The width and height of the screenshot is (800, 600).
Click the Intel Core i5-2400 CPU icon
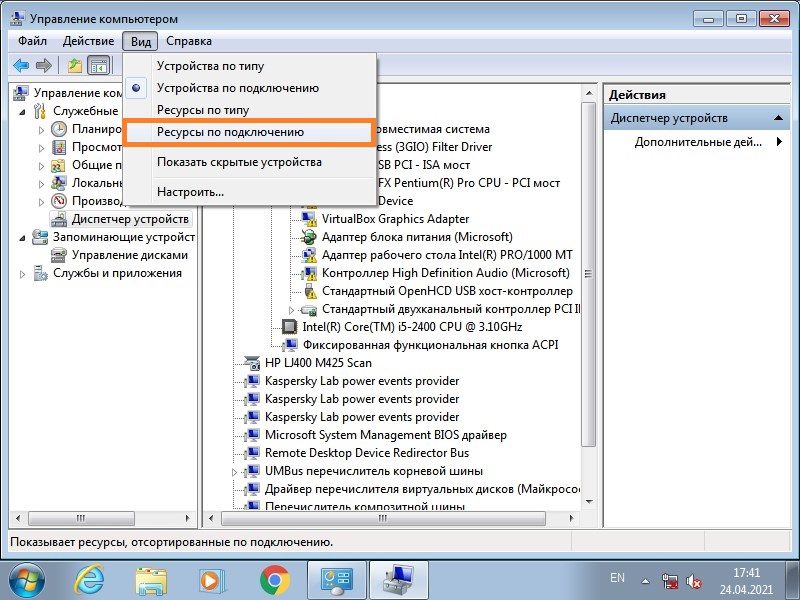[x=289, y=327]
